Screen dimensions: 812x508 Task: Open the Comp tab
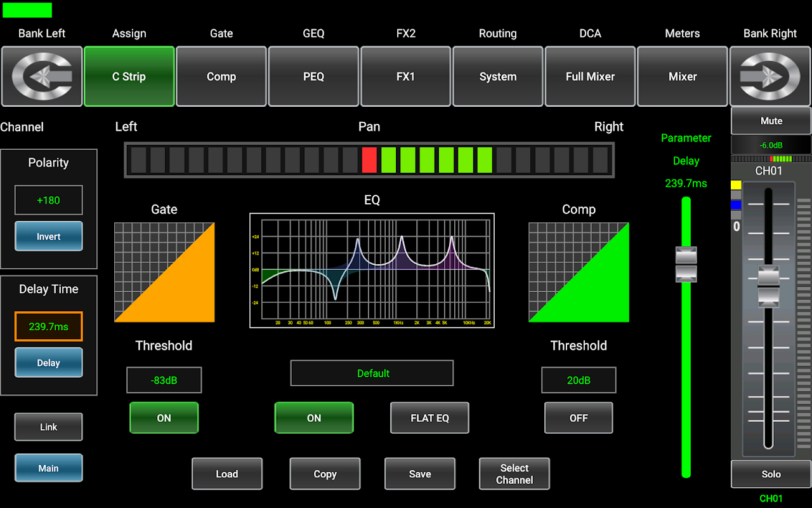point(221,76)
